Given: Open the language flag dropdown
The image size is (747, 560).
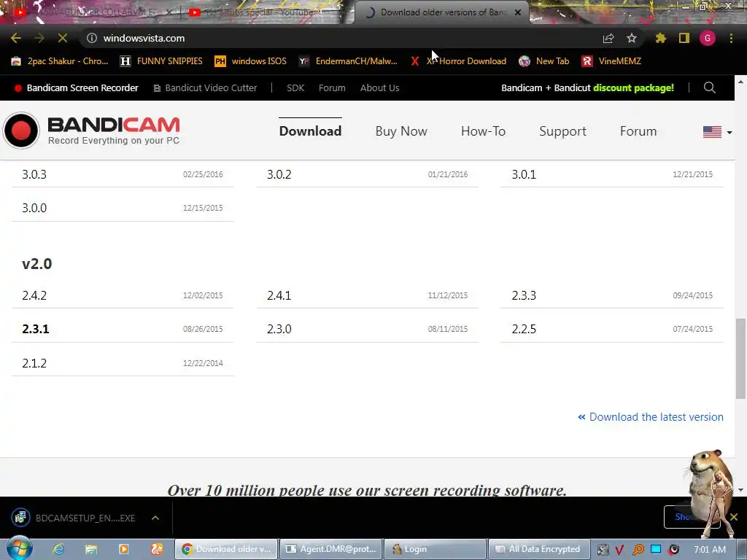Looking at the screenshot, I should (x=718, y=132).
